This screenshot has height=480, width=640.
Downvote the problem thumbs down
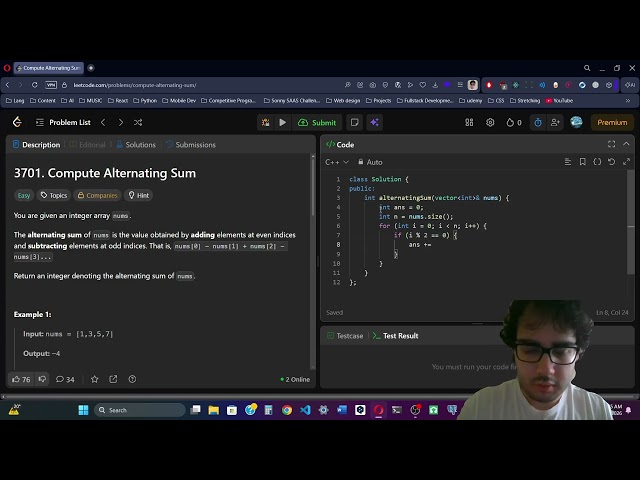coord(42,379)
